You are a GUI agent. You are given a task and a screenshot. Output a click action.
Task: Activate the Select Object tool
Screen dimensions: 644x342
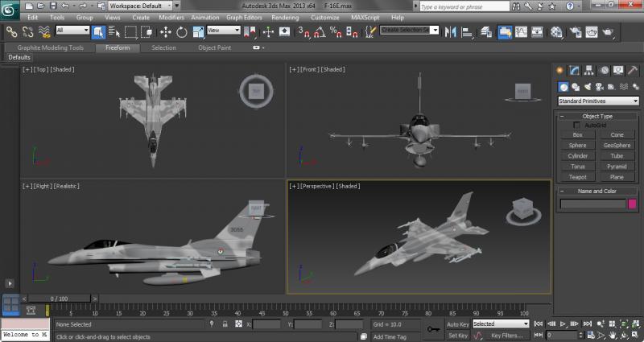tap(98, 31)
